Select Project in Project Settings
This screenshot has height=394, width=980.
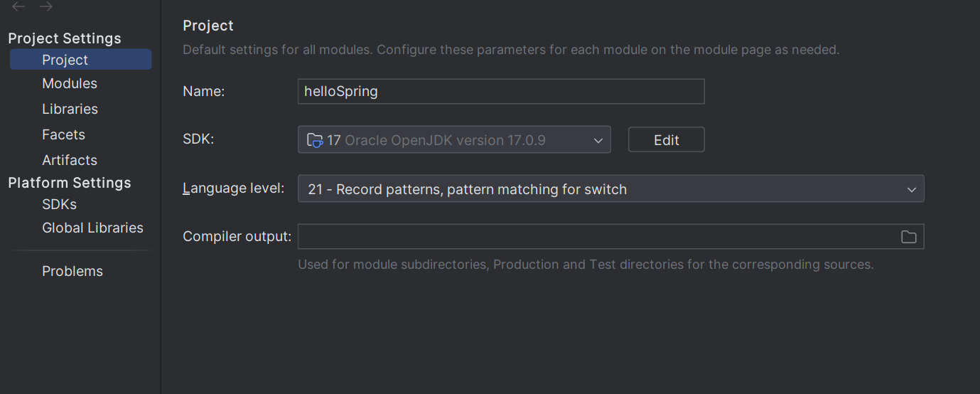(65, 60)
